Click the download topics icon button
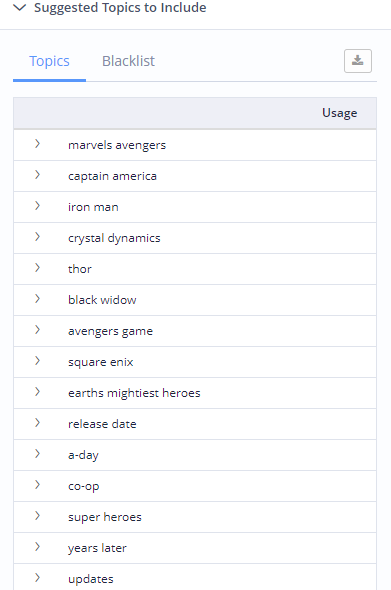The width and height of the screenshot is (391, 590). 358,61
